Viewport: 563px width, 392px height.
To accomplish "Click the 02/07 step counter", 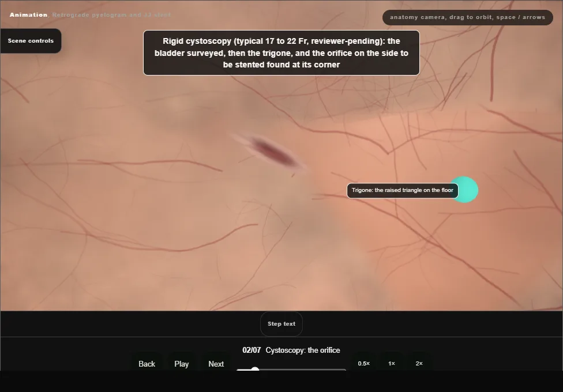I will [x=252, y=350].
